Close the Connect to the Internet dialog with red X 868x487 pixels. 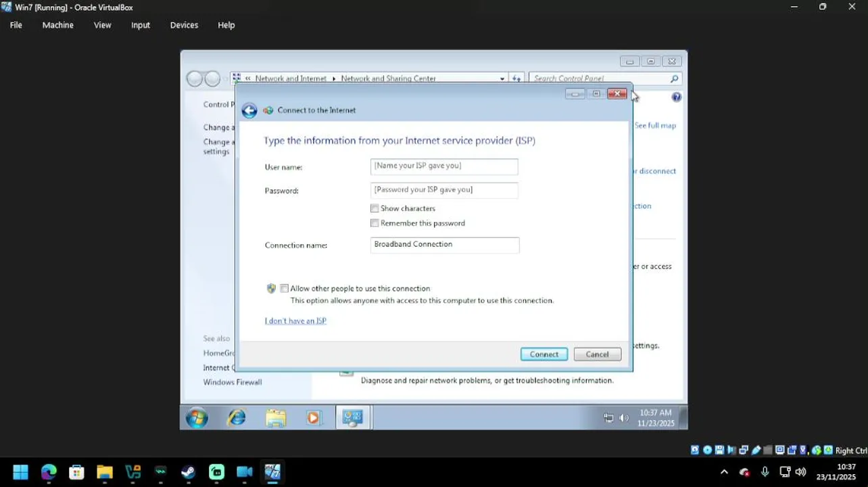coord(617,94)
